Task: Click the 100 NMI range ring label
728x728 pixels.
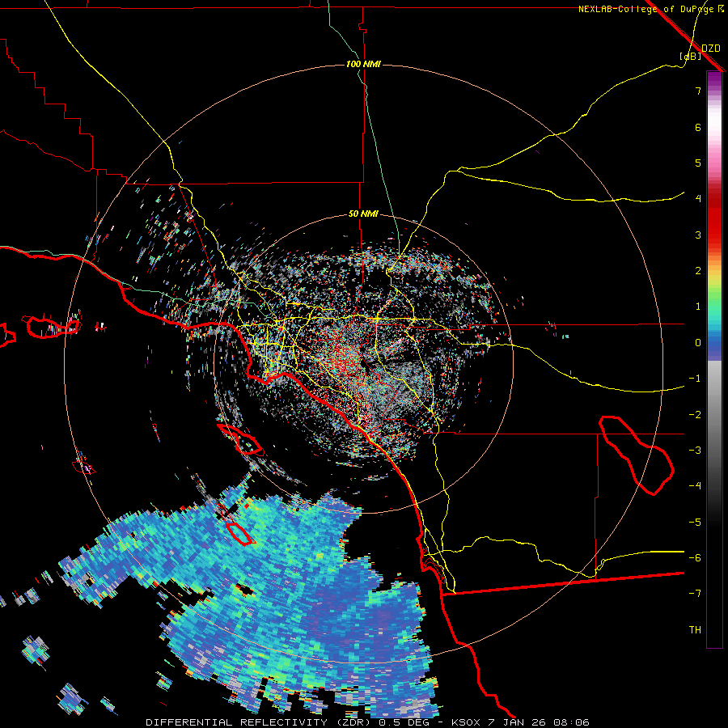Action: (363, 64)
